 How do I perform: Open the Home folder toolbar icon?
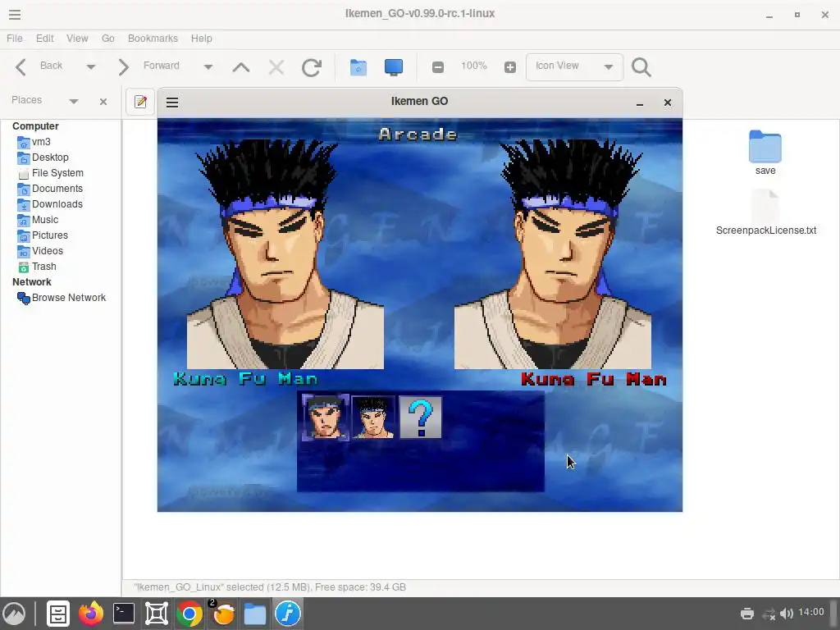[358, 67]
